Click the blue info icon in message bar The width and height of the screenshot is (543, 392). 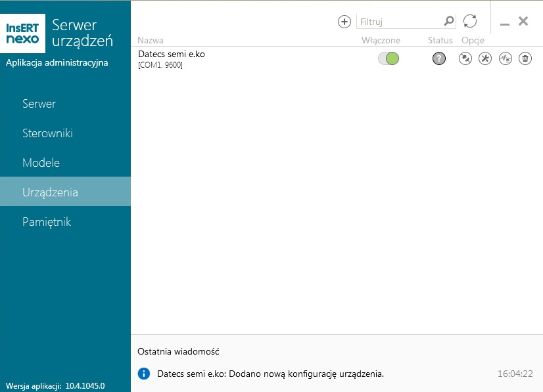click(144, 374)
